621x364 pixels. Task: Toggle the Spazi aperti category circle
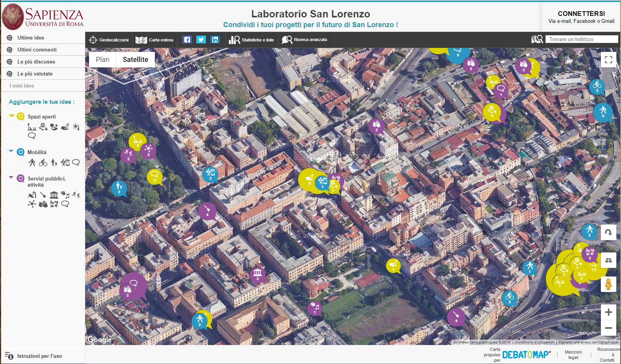click(21, 117)
